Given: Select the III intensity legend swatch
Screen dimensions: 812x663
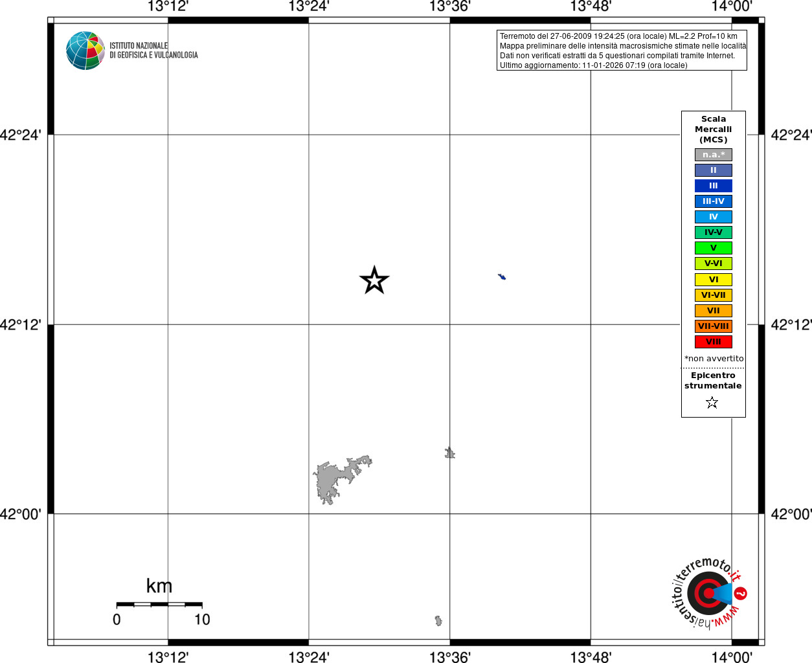Looking at the screenshot, I should [x=714, y=186].
